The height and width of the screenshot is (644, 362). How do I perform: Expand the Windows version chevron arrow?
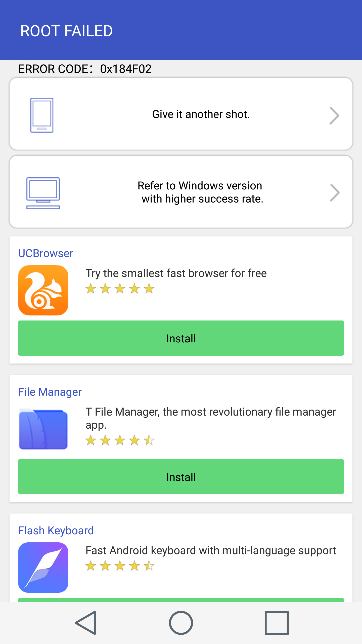[x=335, y=193]
